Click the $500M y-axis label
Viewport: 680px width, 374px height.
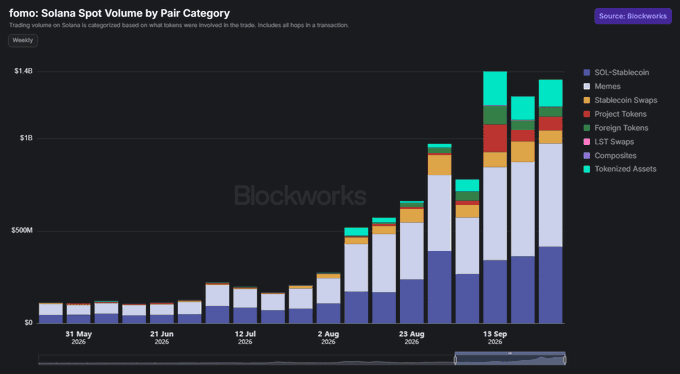22,230
